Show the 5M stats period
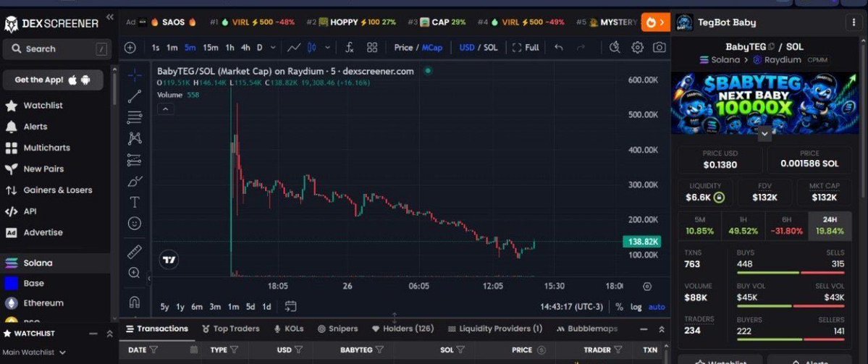Viewport: 868px width, 364px height. (x=700, y=226)
